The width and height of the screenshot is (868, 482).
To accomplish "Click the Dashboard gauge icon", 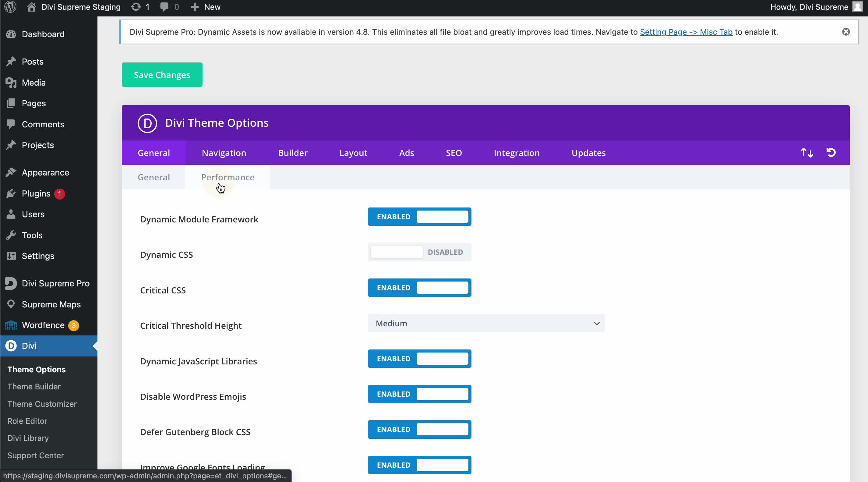I will click(11, 34).
